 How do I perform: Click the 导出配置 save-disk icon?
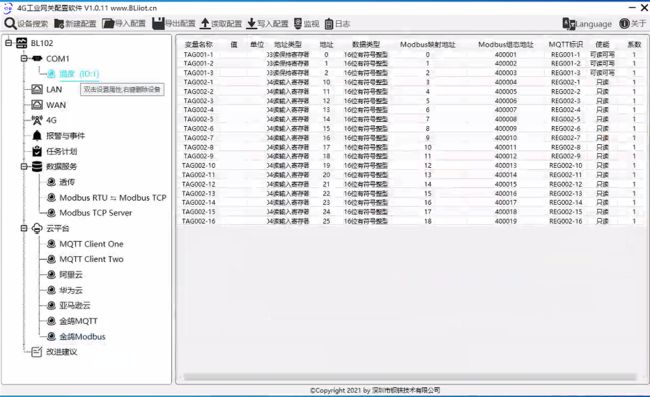[x=158, y=24]
